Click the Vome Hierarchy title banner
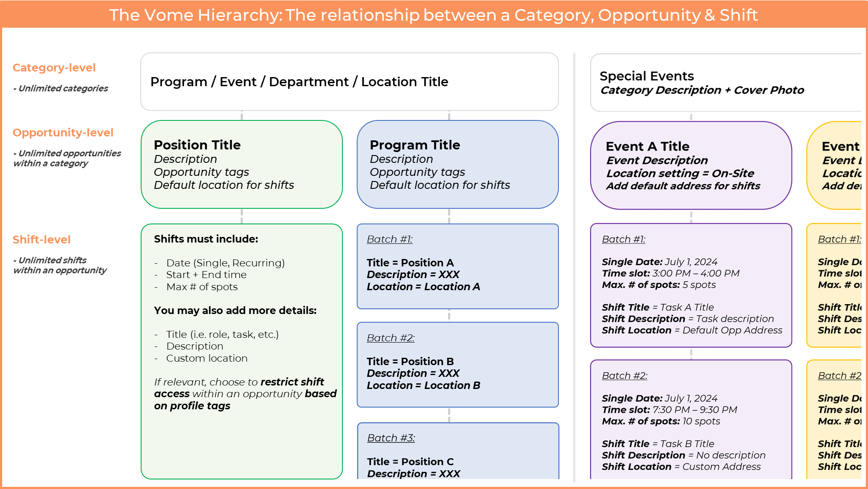The image size is (868, 489). pos(433,15)
